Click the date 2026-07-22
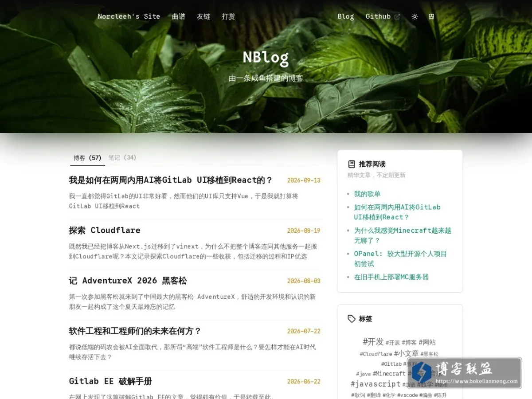This screenshot has width=532, height=399. (304, 331)
